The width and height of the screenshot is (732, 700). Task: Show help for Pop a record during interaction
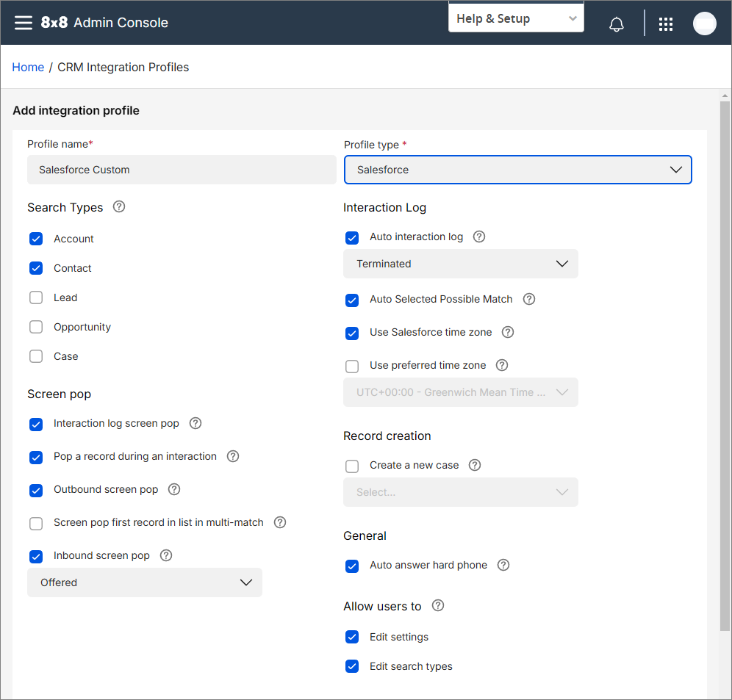point(233,456)
